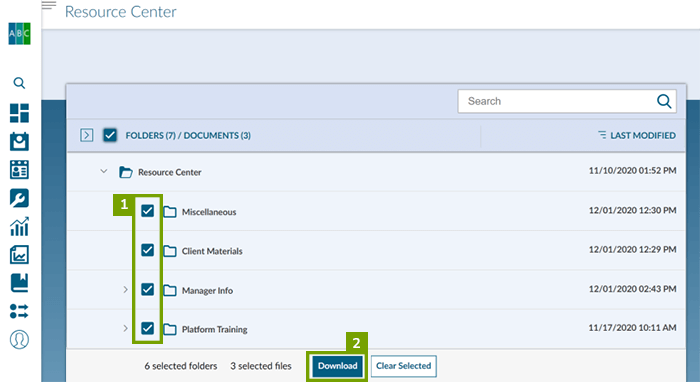
Task: Open the hamburger menu icon
Action: point(49,5)
